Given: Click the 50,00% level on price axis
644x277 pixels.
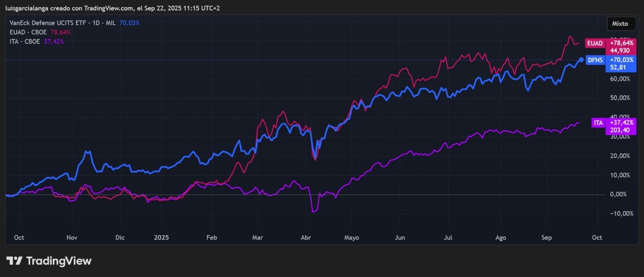Looking at the screenshot, I should [x=620, y=98].
